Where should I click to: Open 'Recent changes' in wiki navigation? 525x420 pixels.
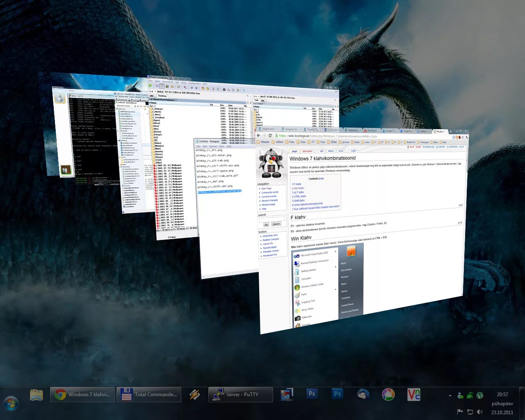click(x=269, y=201)
